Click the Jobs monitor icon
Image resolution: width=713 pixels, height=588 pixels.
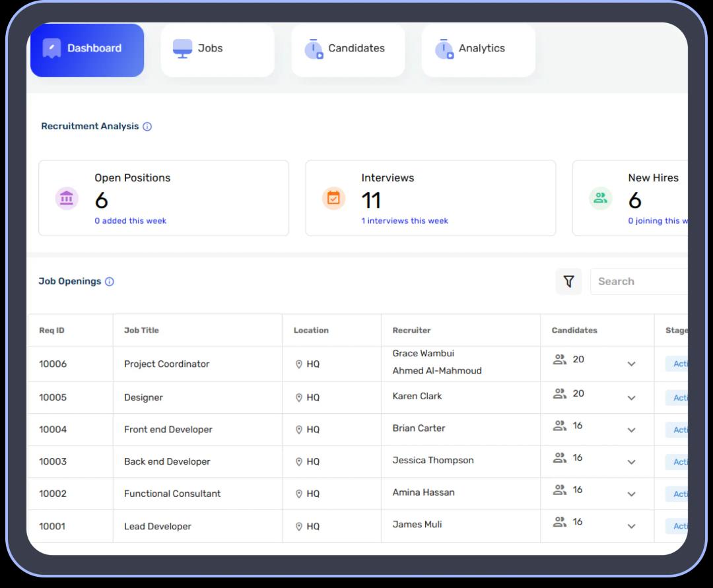click(182, 49)
